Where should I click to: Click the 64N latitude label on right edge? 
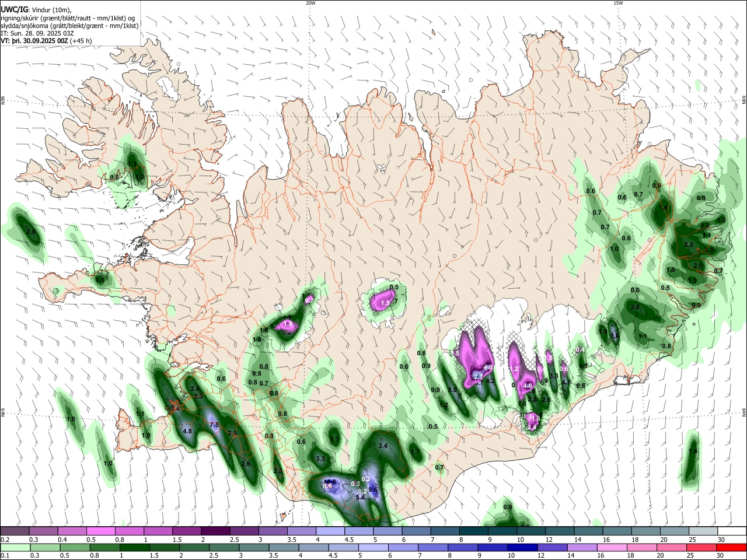(x=744, y=412)
